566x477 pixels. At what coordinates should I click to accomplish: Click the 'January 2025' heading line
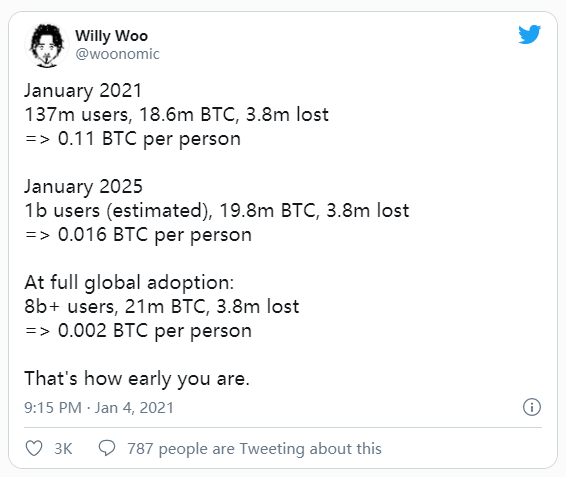(83, 186)
